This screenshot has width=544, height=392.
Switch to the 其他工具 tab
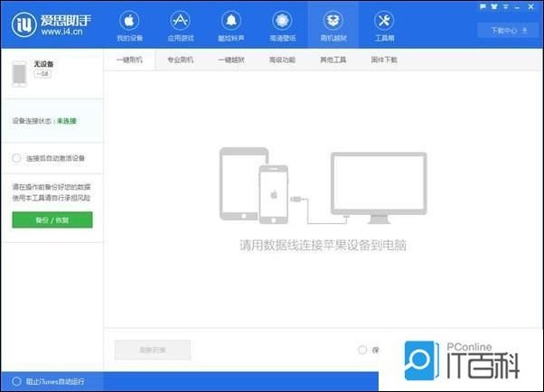[333, 60]
